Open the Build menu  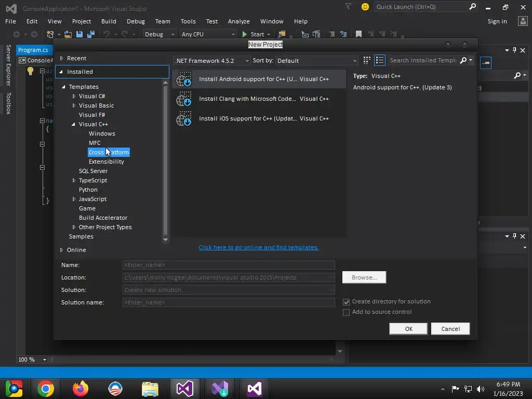point(109,21)
